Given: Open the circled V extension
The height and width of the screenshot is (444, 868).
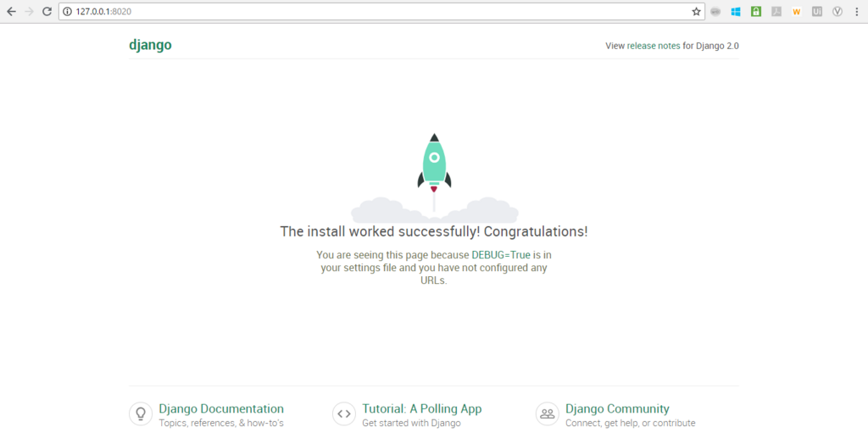Looking at the screenshot, I should 837,12.
